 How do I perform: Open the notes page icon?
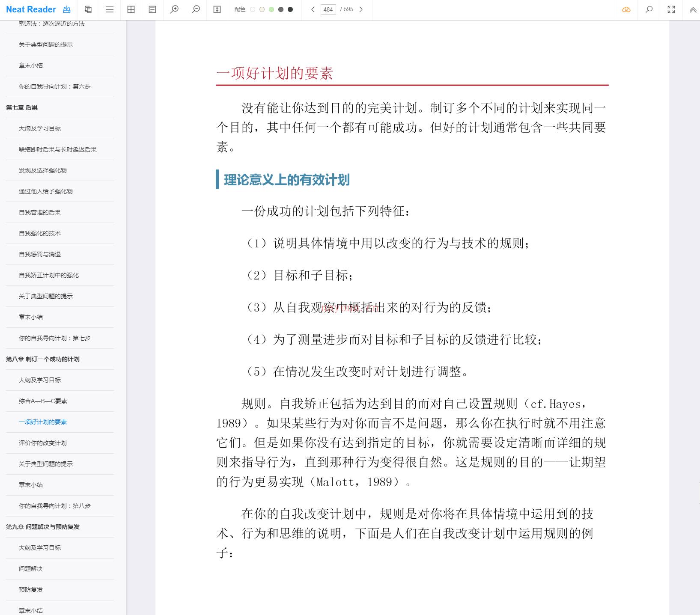tap(152, 9)
